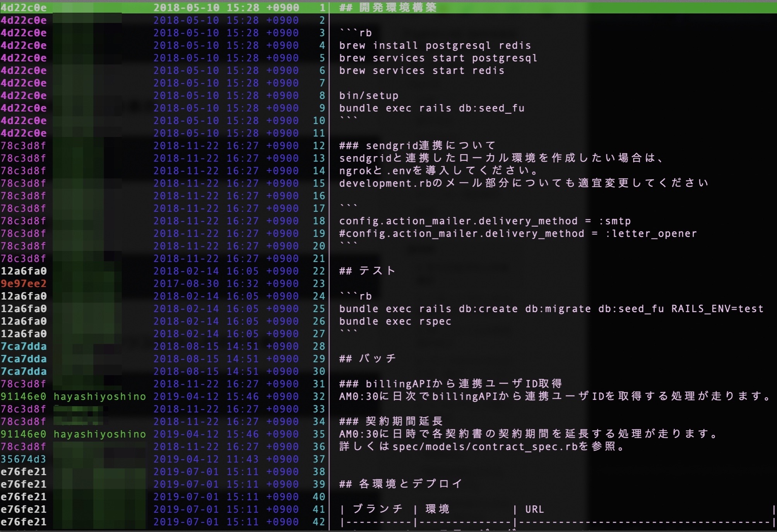
Task: Click table header cell 'URL'
Action: [x=534, y=510]
